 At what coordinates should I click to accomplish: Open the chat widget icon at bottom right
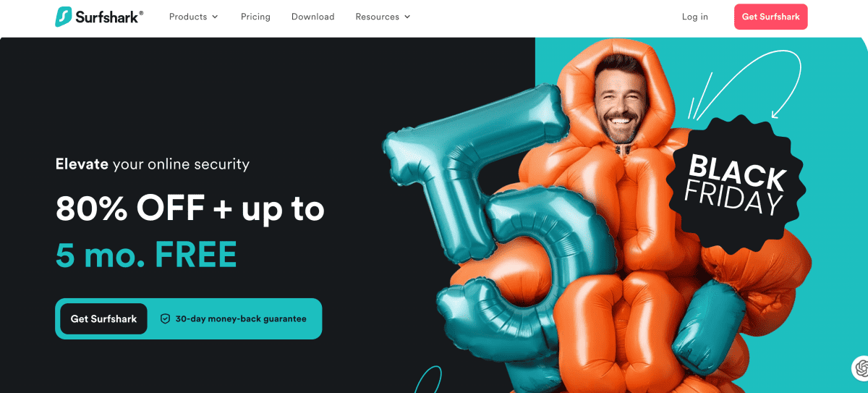[x=861, y=368]
